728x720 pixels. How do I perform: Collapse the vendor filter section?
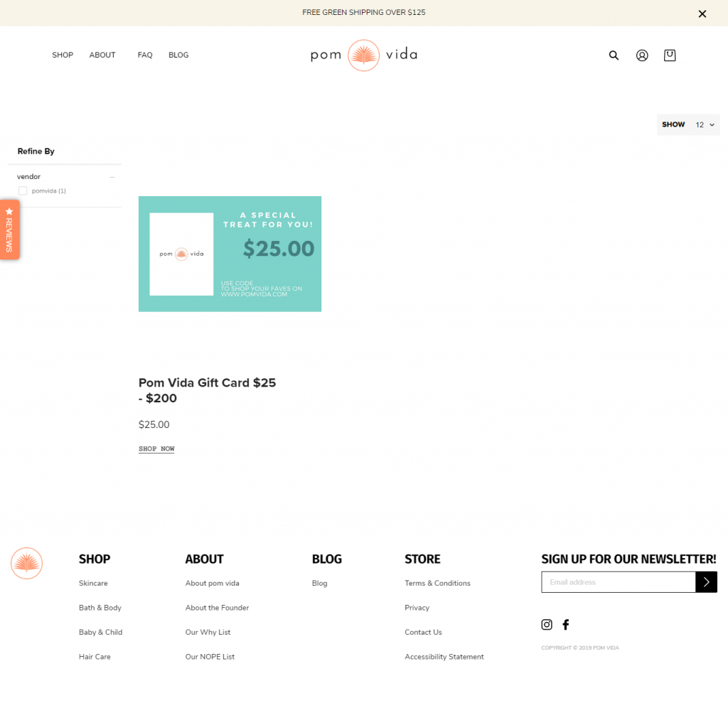tap(112, 176)
